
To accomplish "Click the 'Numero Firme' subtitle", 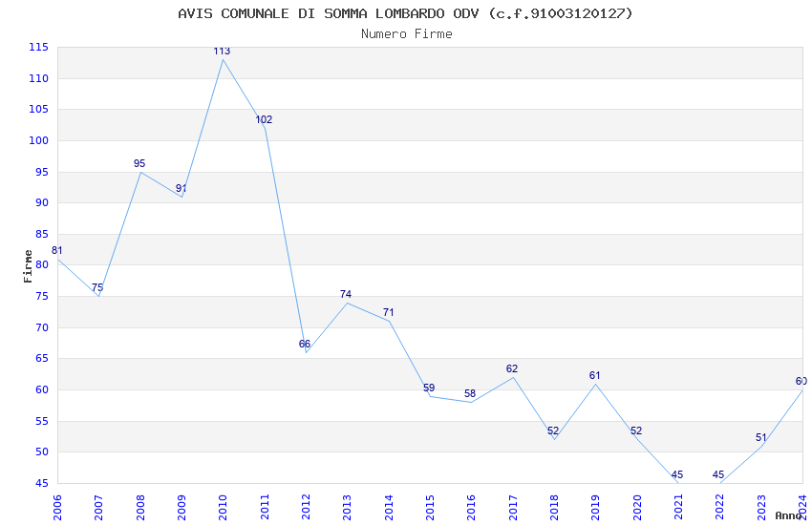I will 407,34.
